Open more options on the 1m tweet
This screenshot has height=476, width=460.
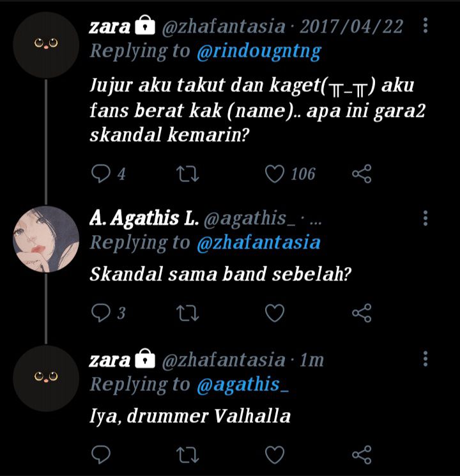[x=425, y=359]
